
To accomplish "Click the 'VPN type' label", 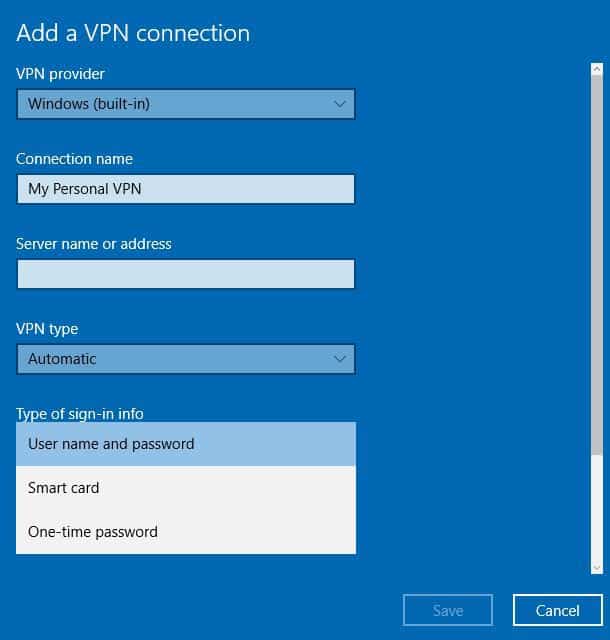I will coord(47,329).
